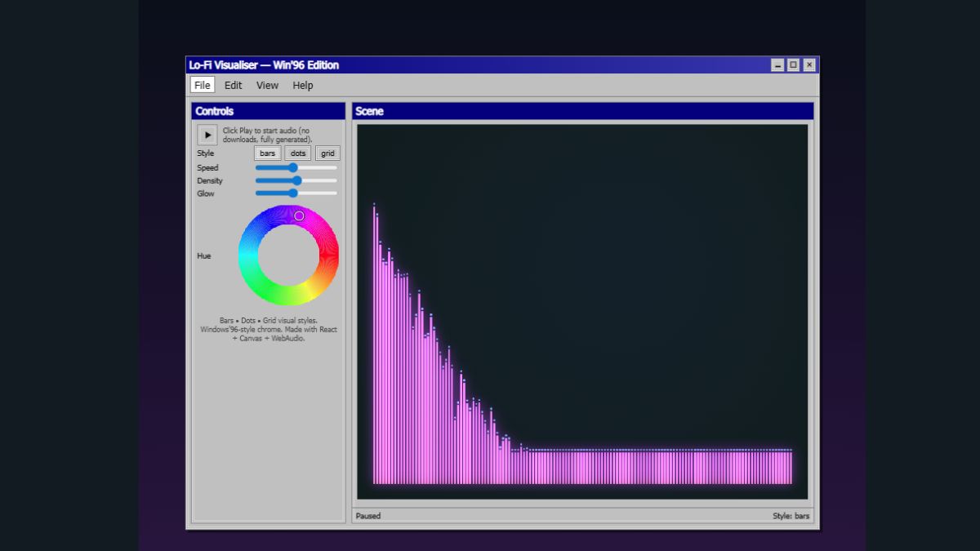Click the Glow slider knob
The image size is (980, 551).
(x=293, y=193)
